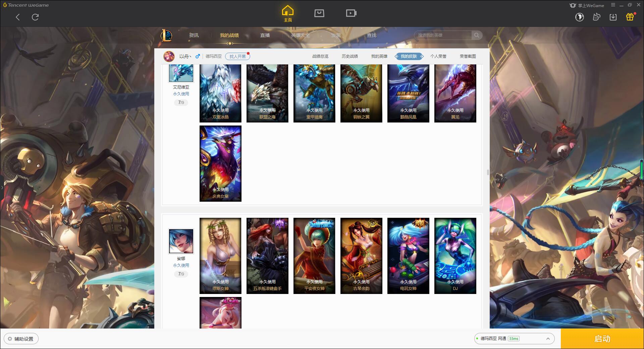The width and height of the screenshot is (644, 349).
Task: Click the 掌上WeGame phone icon
Action: point(573,5)
